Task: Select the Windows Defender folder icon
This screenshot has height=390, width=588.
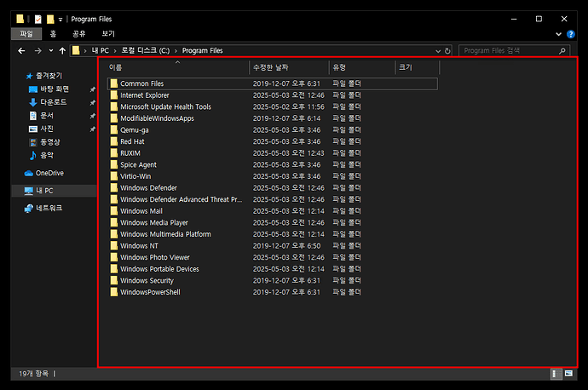Action: pyautogui.click(x=113, y=187)
